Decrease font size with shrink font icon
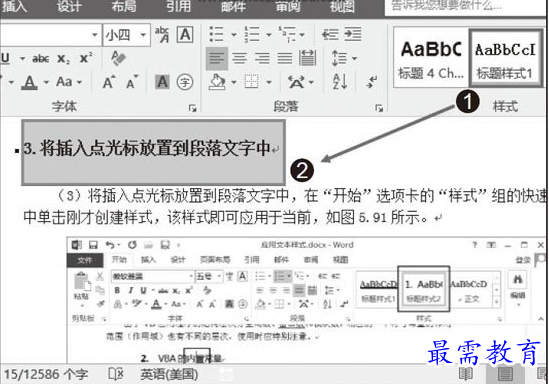549x384 pixels. (132, 82)
